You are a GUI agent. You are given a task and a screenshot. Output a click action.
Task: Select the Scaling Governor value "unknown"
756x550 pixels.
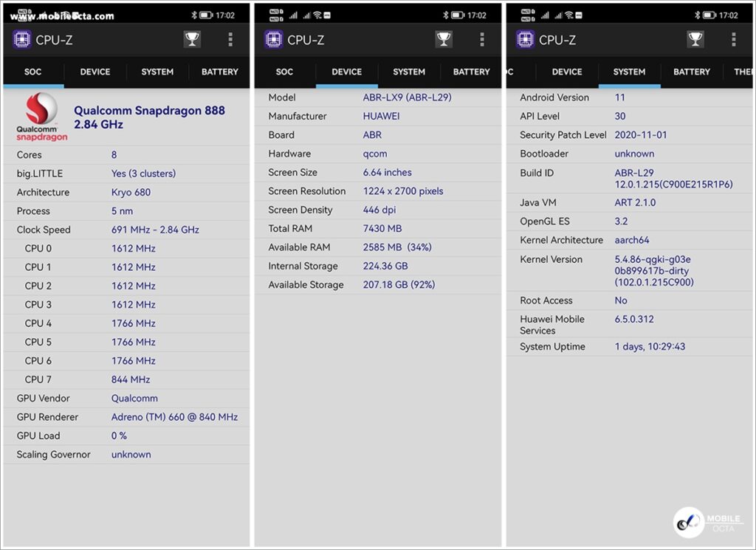point(131,455)
